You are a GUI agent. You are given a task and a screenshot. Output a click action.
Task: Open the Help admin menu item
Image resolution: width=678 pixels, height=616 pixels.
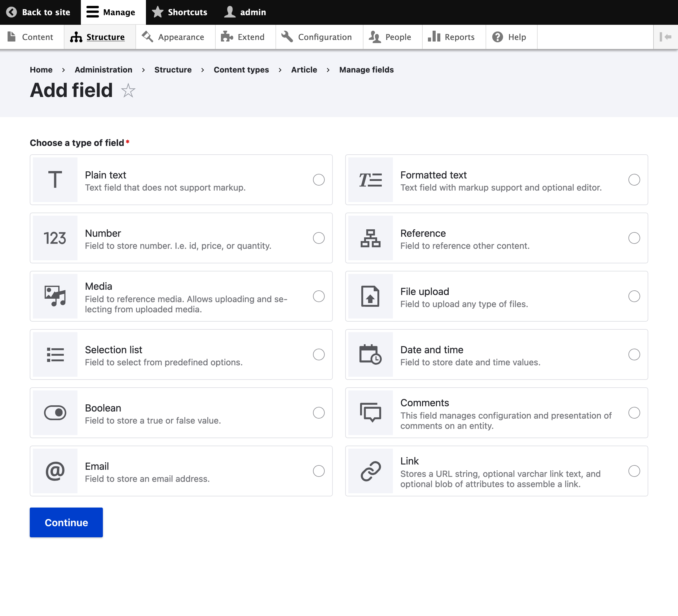(512, 37)
